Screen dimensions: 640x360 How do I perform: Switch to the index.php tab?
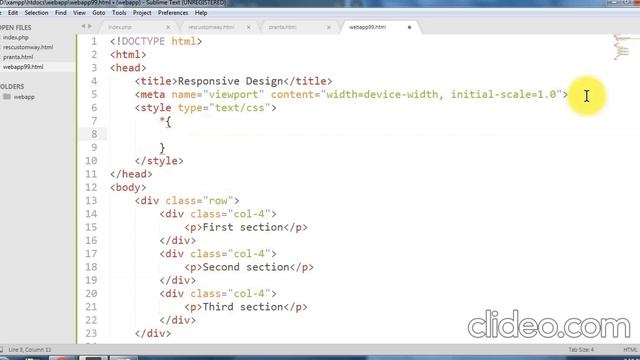[120, 27]
